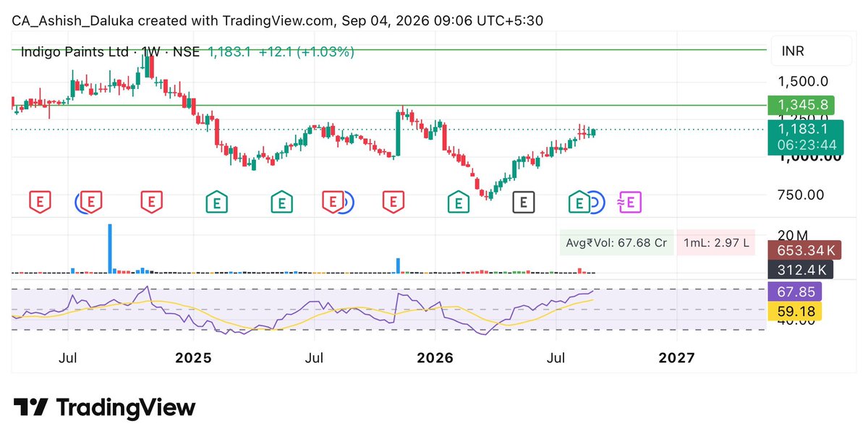The image size is (868, 442).
Task: Click the Avg₹Vol: 67.68 Cr box
Action: click(x=617, y=242)
